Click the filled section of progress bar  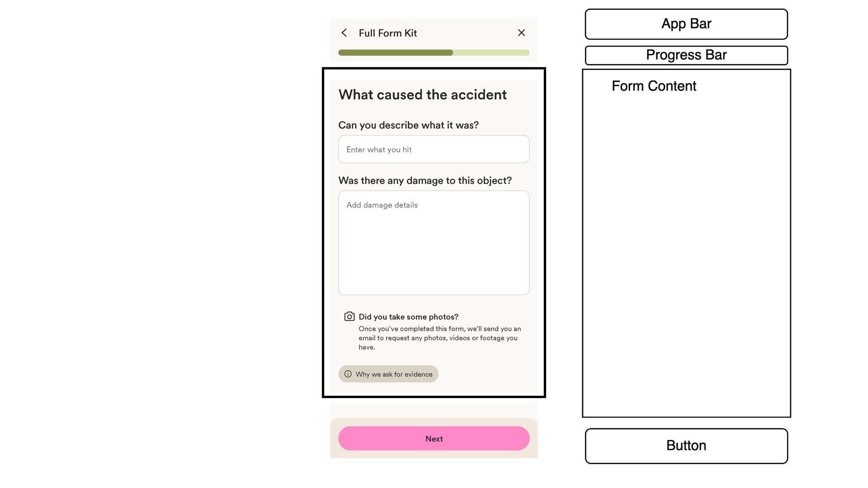[396, 53]
